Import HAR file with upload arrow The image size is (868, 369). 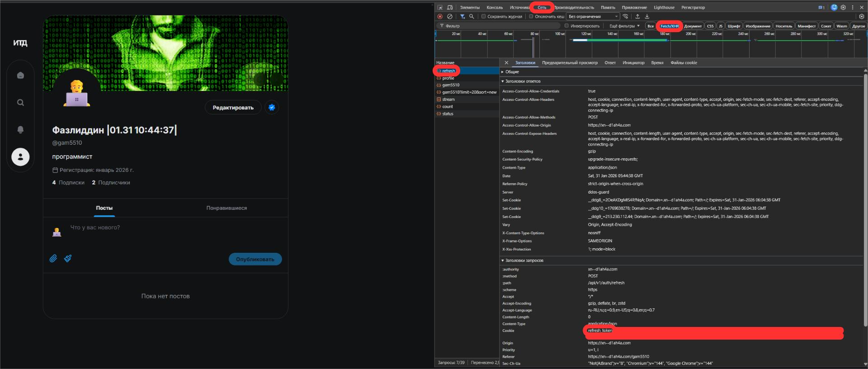click(x=637, y=16)
